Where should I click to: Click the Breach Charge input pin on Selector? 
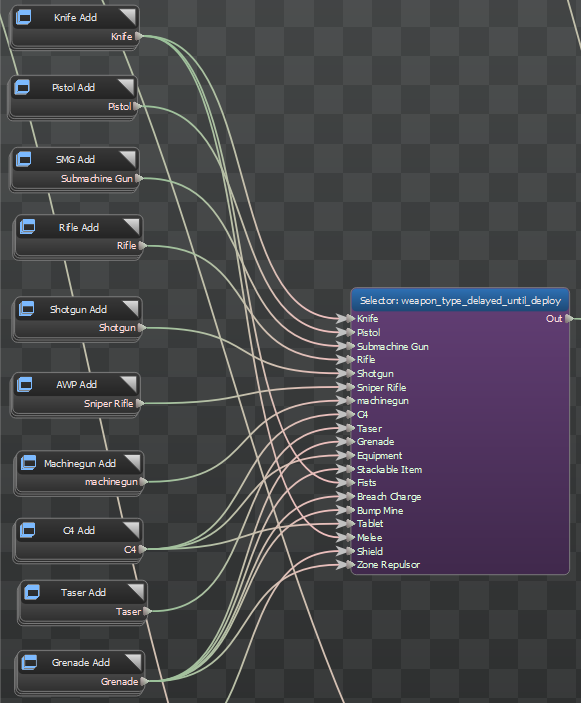(351, 496)
